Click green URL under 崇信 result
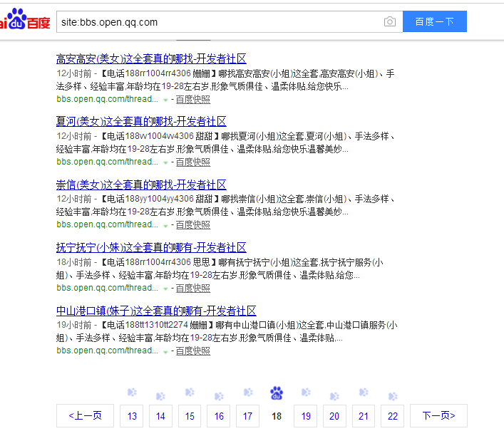 pyautogui.click(x=107, y=224)
